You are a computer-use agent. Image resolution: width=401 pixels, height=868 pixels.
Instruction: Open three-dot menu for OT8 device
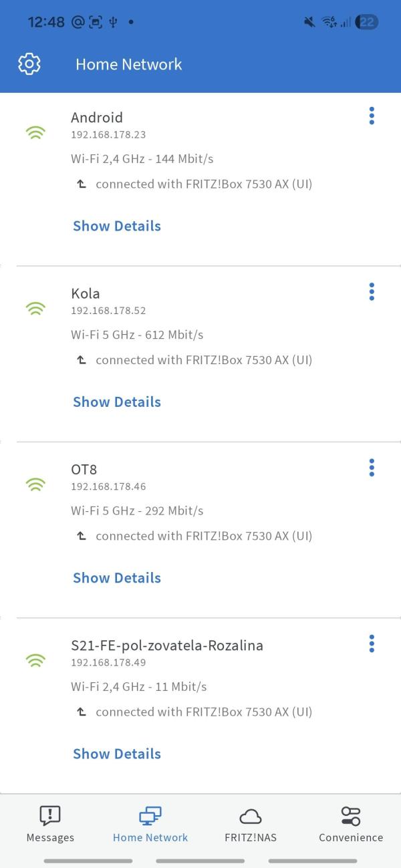(372, 468)
